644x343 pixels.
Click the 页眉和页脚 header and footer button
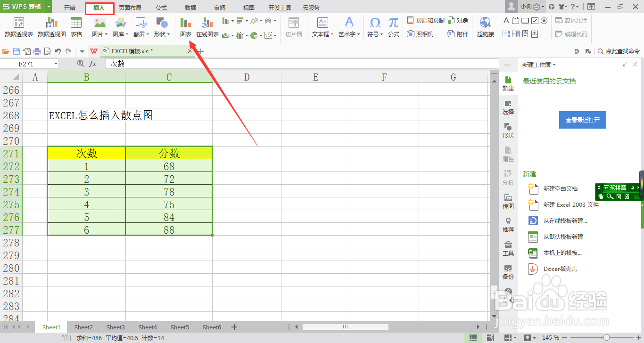tap(426, 21)
